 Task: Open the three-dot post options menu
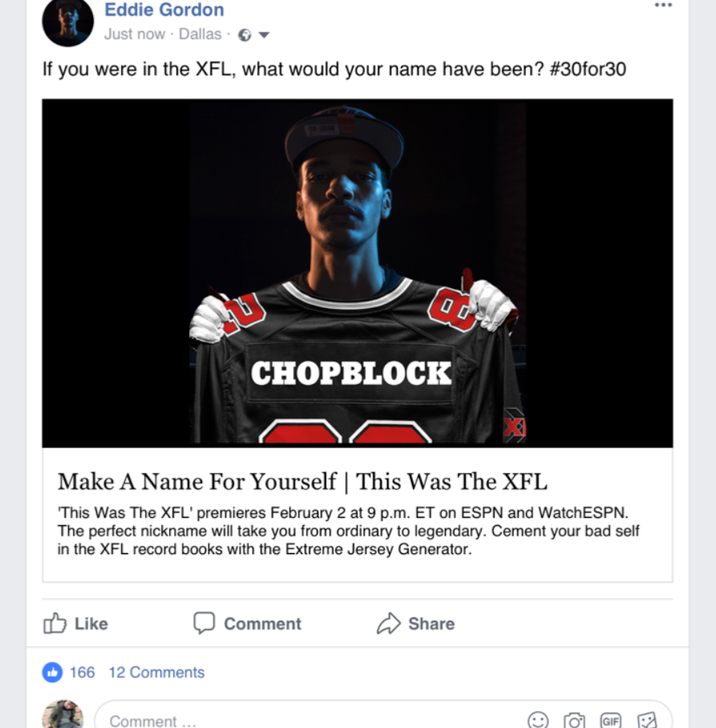pos(663,5)
